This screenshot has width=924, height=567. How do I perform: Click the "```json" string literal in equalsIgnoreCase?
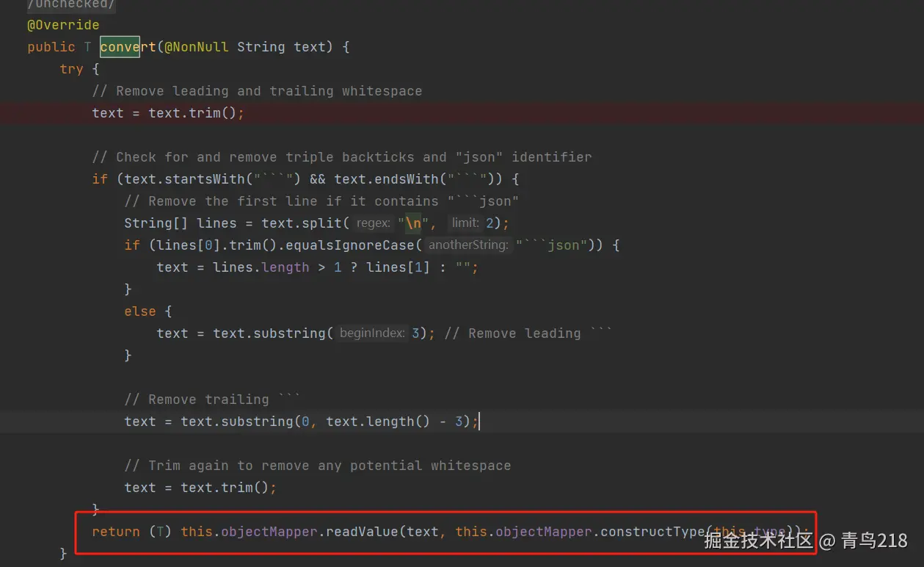(x=551, y=245)
